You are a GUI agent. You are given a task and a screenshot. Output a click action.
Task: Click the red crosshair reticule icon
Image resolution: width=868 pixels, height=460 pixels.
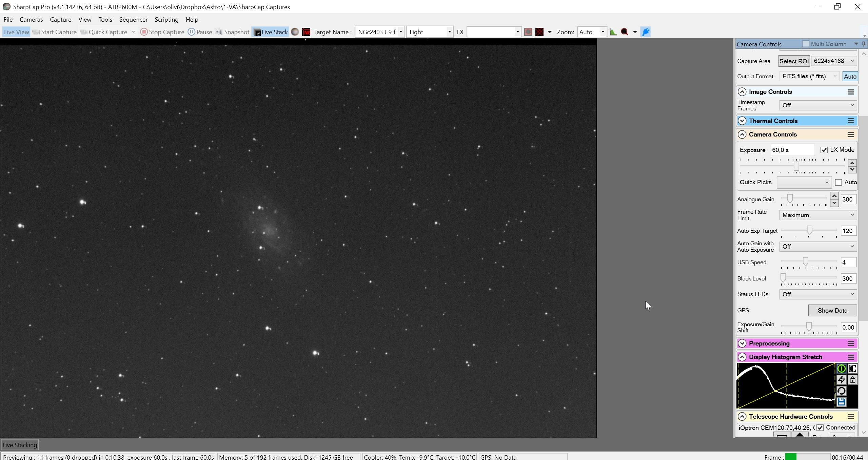coord(539,32)
